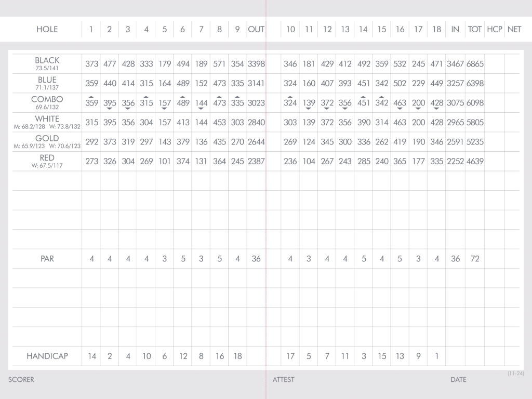Click the HCP column header

pos(495,30)
